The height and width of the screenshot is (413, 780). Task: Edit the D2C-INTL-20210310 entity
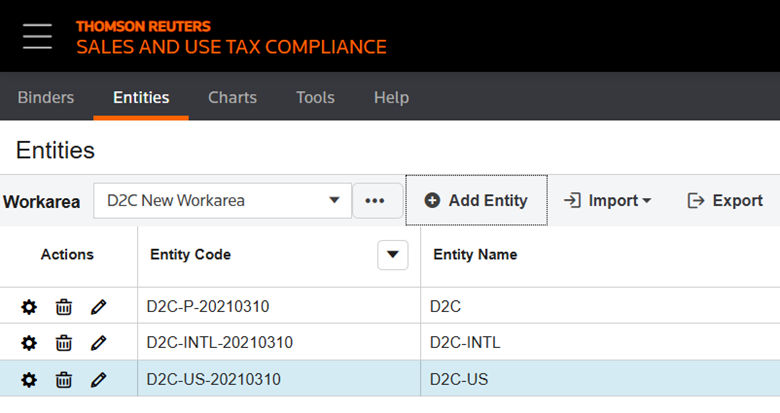tap(98, 343)
